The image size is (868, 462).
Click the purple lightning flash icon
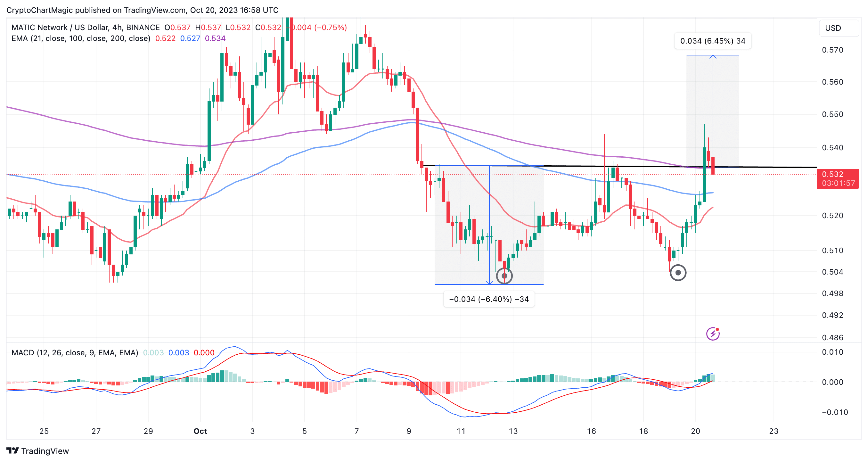click(x=713, y=334)
